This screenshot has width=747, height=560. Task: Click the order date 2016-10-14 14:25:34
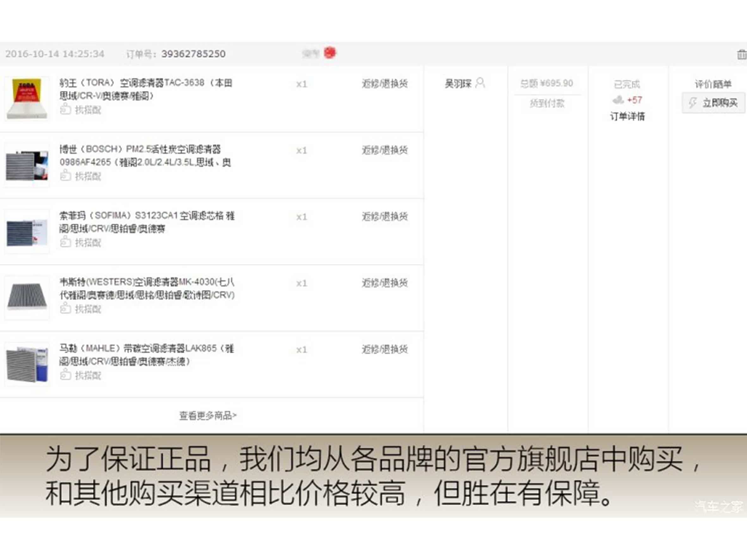click(55, 54)
